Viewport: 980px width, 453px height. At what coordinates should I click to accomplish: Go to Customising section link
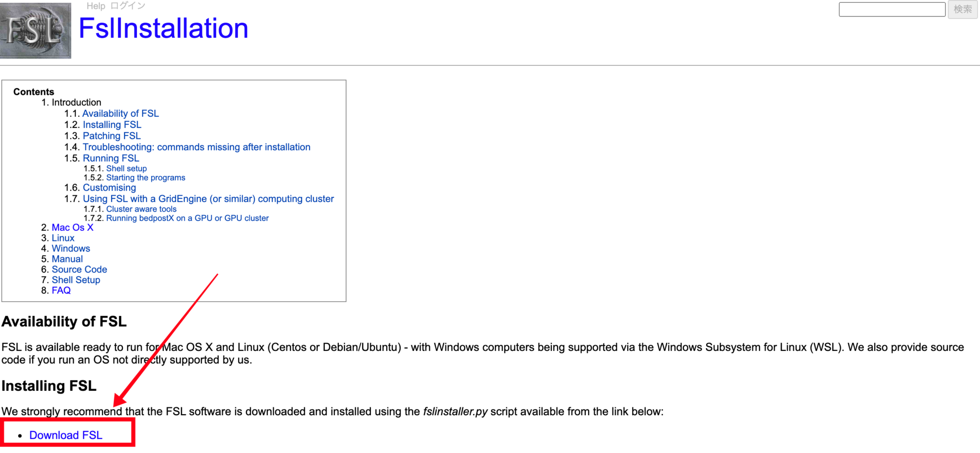(109, 188)
